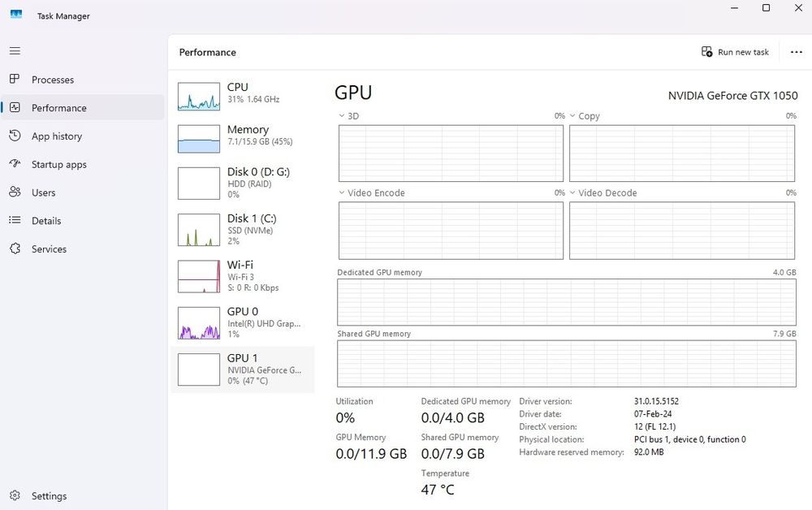Click the 4.0 GB dedicated graph maximum label
Viewport: 812px width, 510px height.
pyautogui.click(x=784, y=272)
